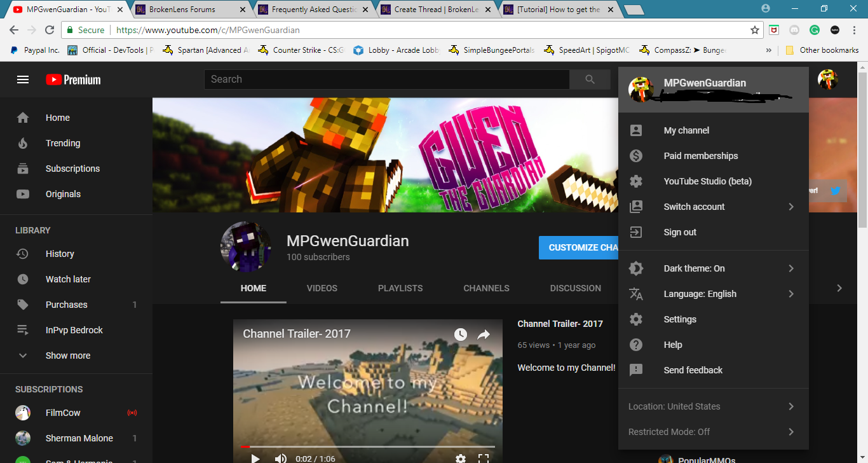This screenshot has width=868, height=463.
Task: Open the hamburger guide menu
Action: point(23,79)
